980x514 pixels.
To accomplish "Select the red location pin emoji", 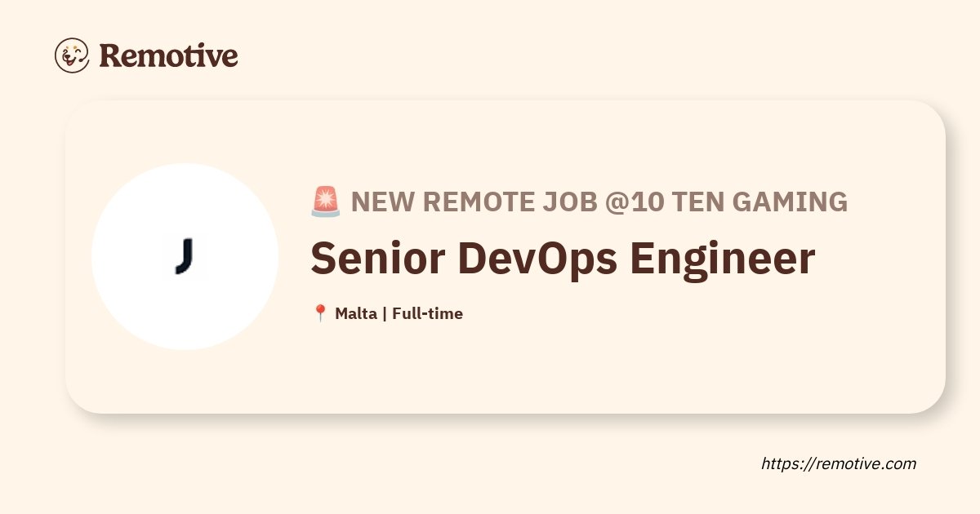I will pos(320,313).
